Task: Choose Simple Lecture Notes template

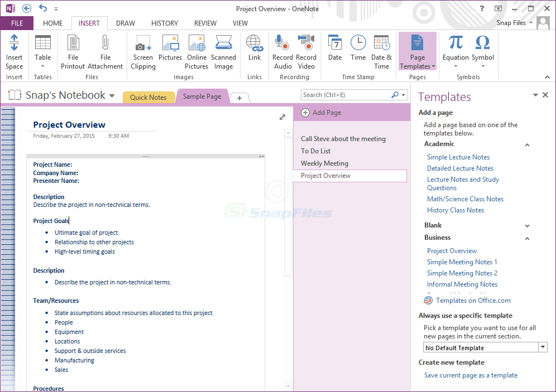Action: click(x=458, y=157)
